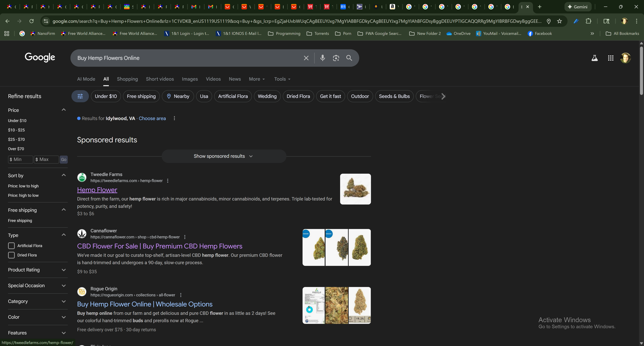This screenshot has width=644, height=346.
Task: Check the Dried Flora checkbox
Action: [12, 255]
